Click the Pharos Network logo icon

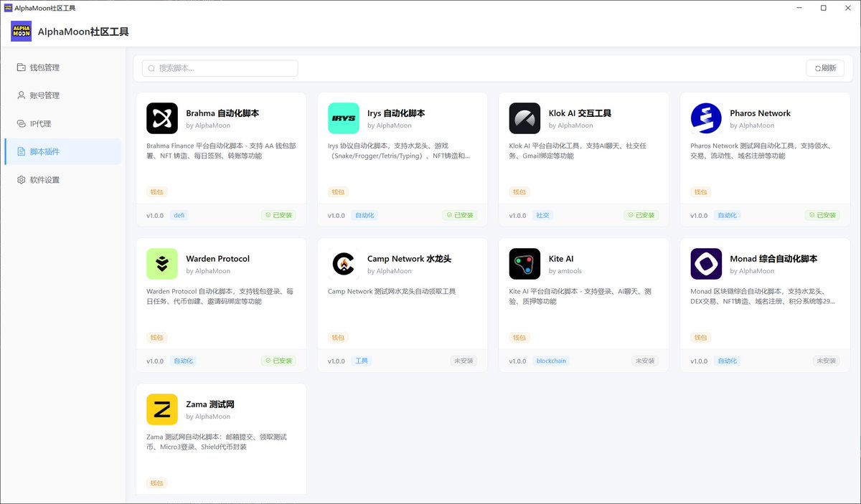coord(706,118)
